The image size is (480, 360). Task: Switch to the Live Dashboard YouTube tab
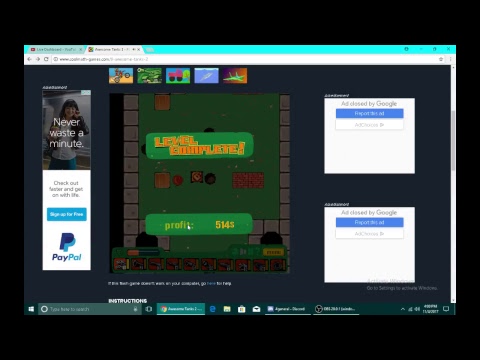(x=55, y=49)
